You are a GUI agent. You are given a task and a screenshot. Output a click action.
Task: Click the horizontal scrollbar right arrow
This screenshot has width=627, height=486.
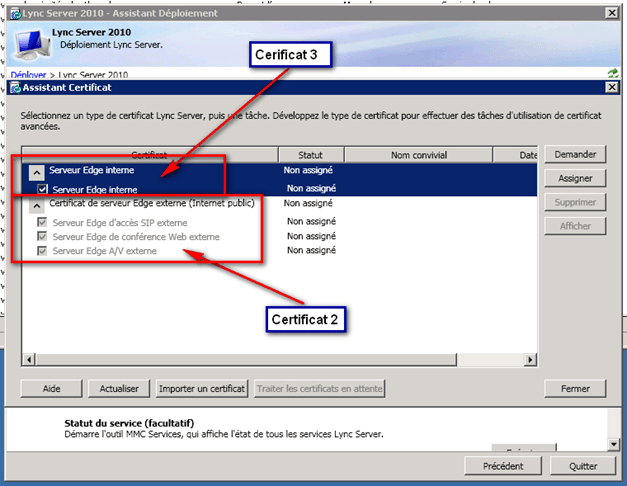532,358
